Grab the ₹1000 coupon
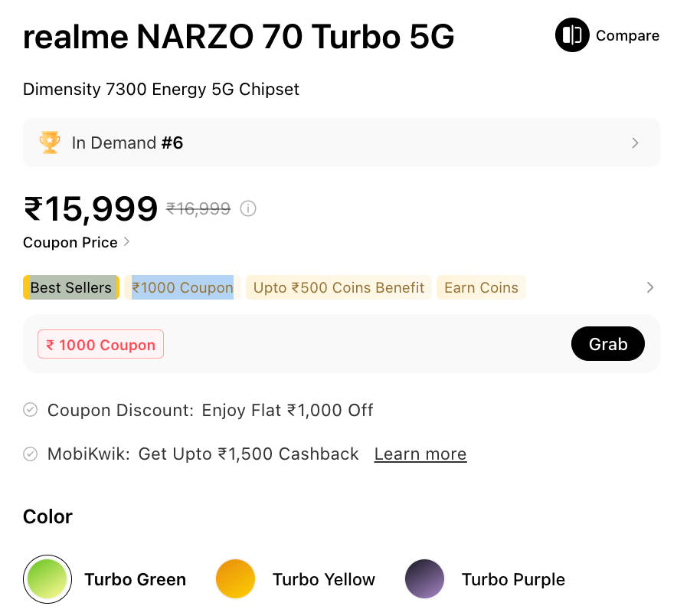The width and height of the screenshot is (677, 616). 607,345
